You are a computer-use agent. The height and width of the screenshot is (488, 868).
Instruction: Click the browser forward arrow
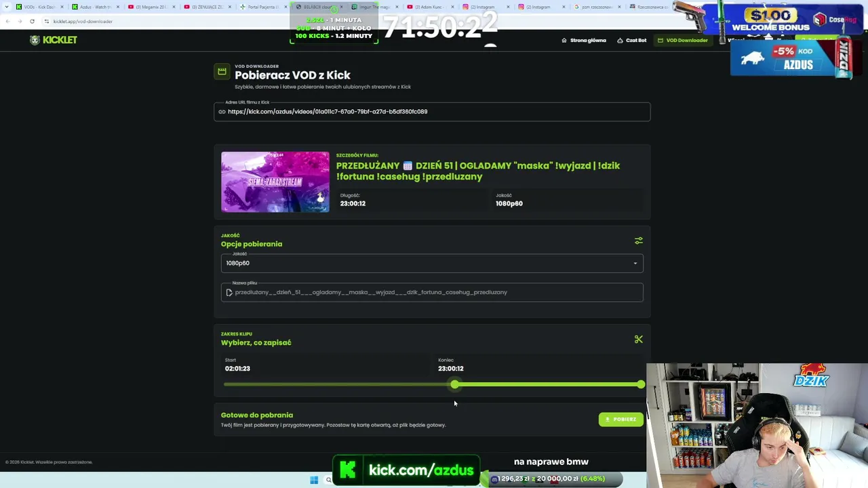20,21
